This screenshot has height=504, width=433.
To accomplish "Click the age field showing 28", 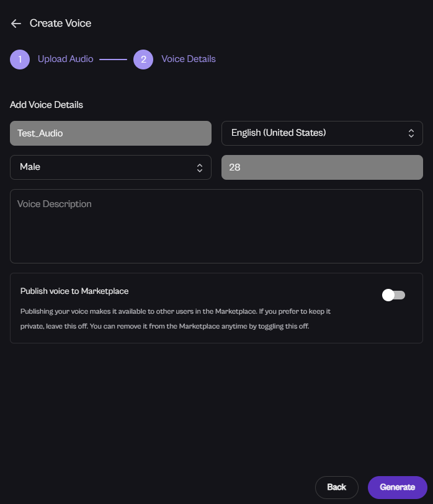I will (322, 167).
